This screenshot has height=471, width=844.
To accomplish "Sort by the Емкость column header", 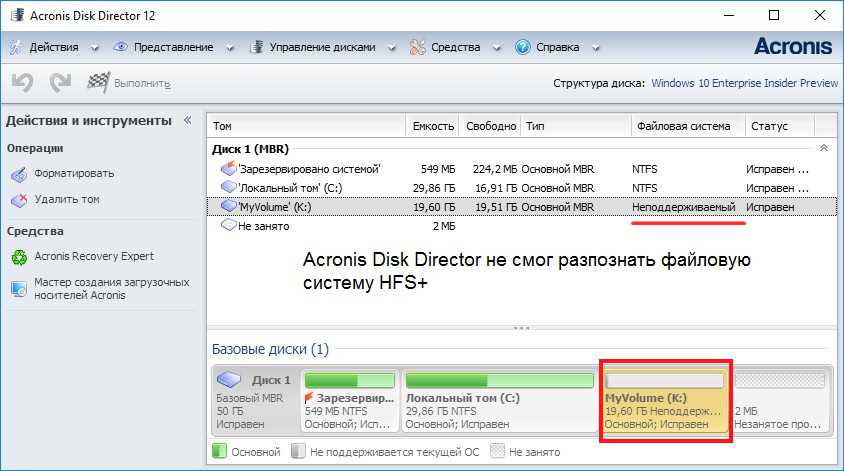I will pos(433,126).
